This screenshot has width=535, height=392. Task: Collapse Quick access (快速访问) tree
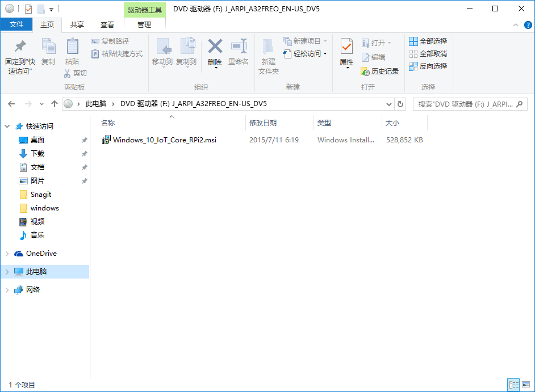tap(7, 127)
